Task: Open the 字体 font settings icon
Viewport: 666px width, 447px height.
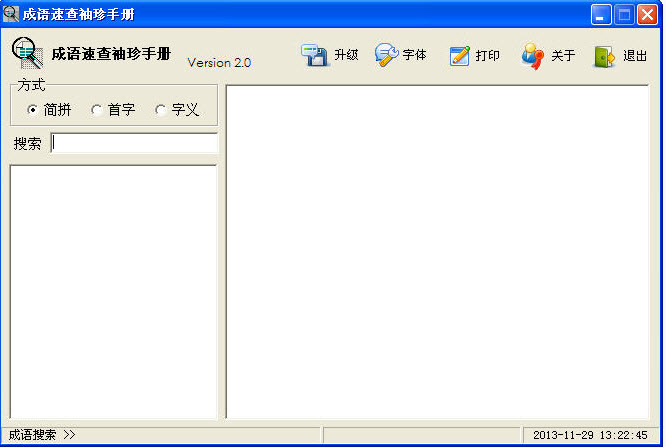Action: [386, 55]
